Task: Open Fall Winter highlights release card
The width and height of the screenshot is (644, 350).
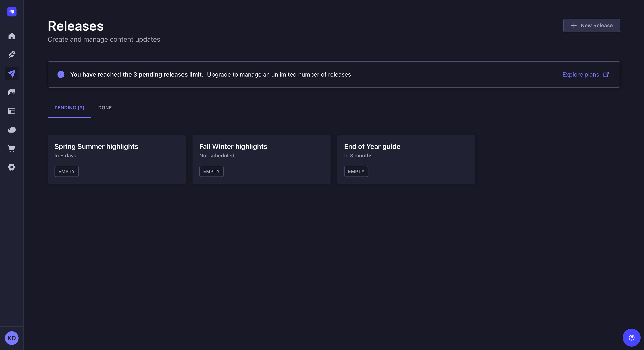Action: [x=261, y=159]
